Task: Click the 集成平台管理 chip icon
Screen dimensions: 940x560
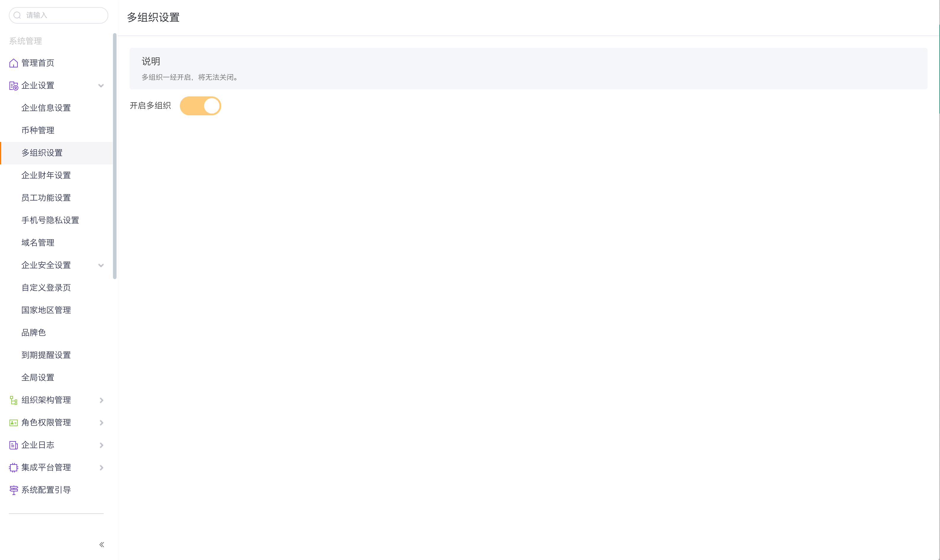Action: click(x=14, y=467)
